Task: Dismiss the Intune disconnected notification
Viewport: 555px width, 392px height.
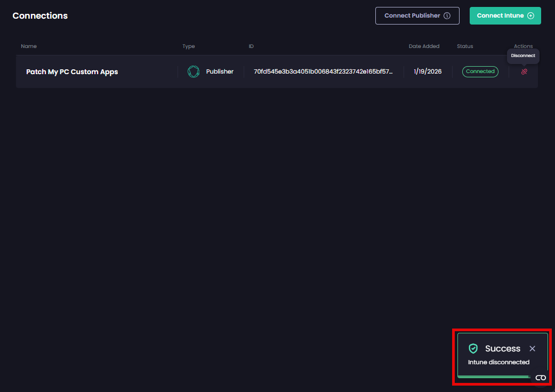Action: [532, 348]
